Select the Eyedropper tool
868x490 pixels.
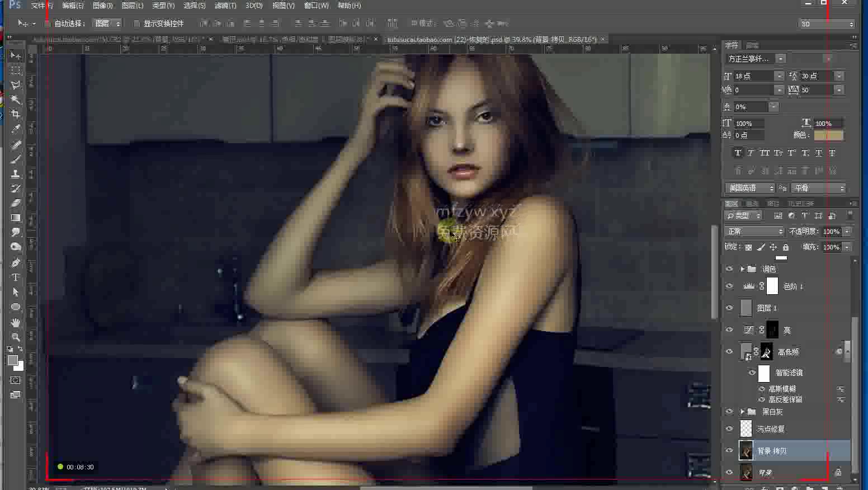(16, 129)
